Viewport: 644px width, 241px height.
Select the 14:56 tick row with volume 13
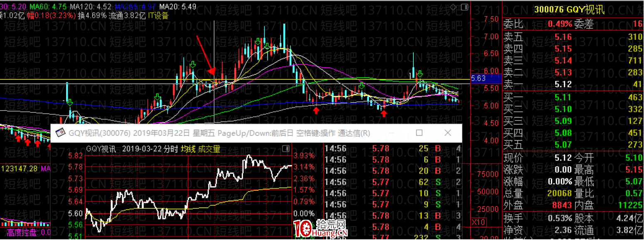[393, 216]
